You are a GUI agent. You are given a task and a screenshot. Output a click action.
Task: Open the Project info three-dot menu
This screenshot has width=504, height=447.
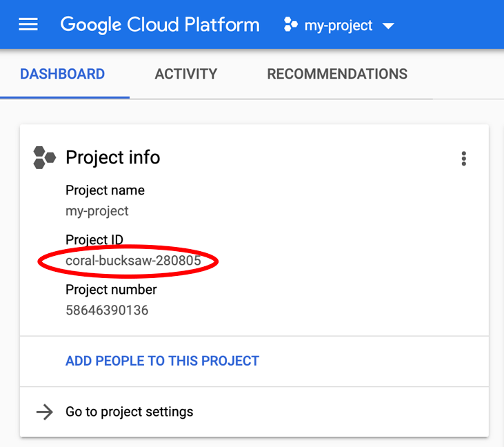coord(464,159)
